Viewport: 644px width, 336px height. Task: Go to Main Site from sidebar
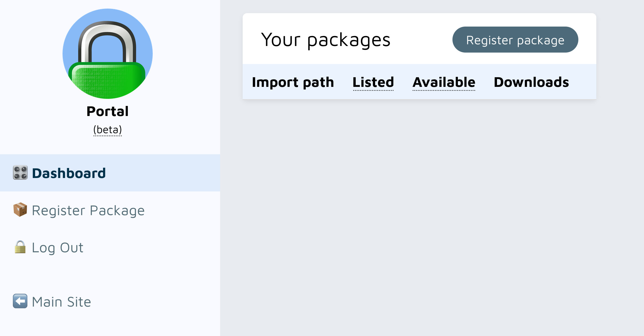pyautogui.click(x=110, y=301)
